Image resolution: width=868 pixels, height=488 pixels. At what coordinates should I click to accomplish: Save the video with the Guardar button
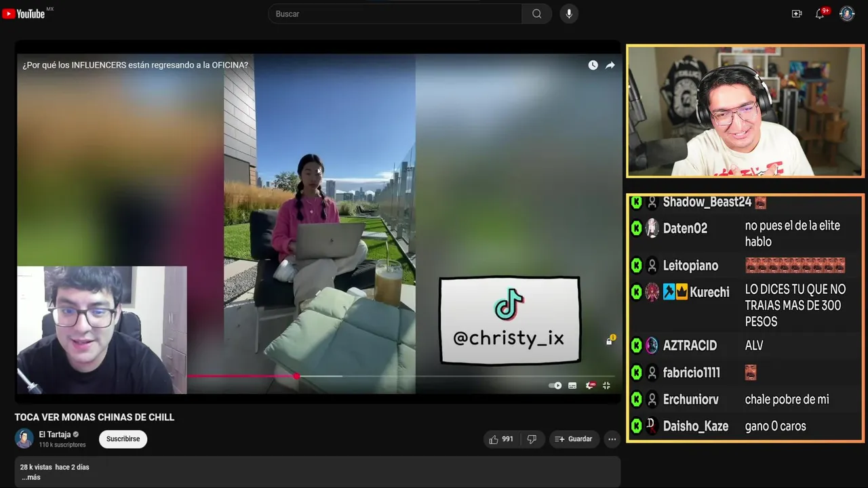[574, 439]
